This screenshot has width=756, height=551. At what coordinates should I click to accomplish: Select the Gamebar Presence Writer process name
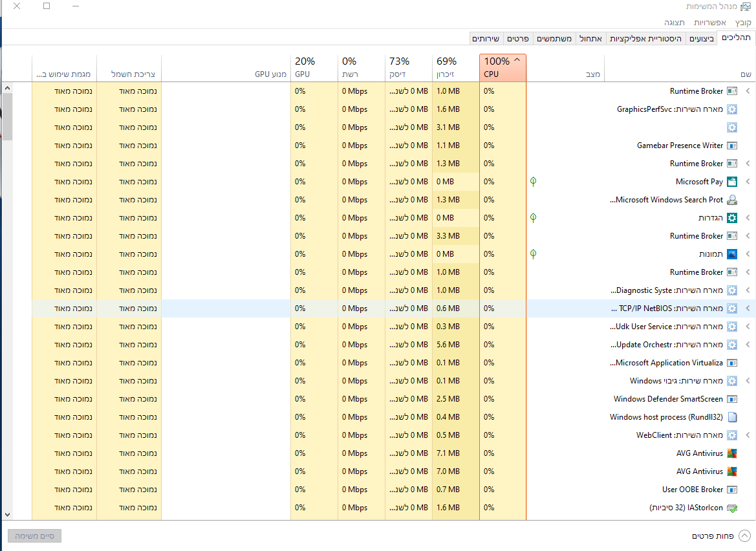680,146
